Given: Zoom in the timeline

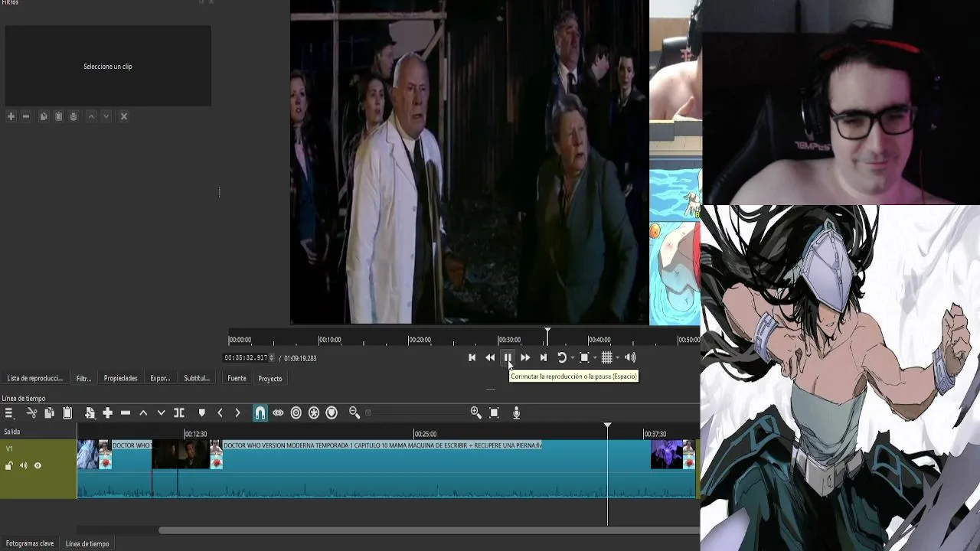Looking at the screenshot, I should 476,413.
